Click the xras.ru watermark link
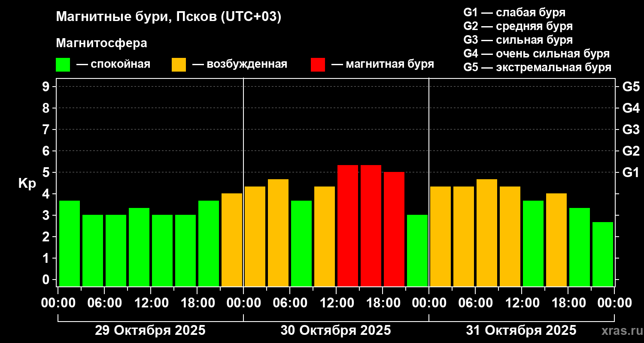The width and height of the screenshot is (644, 343). point(620,331)
